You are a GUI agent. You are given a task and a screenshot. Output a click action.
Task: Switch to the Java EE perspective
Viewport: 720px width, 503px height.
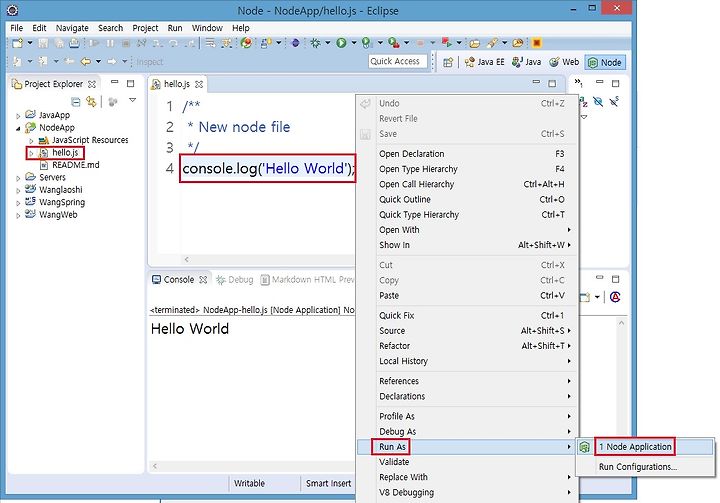(x=484, y=62)
